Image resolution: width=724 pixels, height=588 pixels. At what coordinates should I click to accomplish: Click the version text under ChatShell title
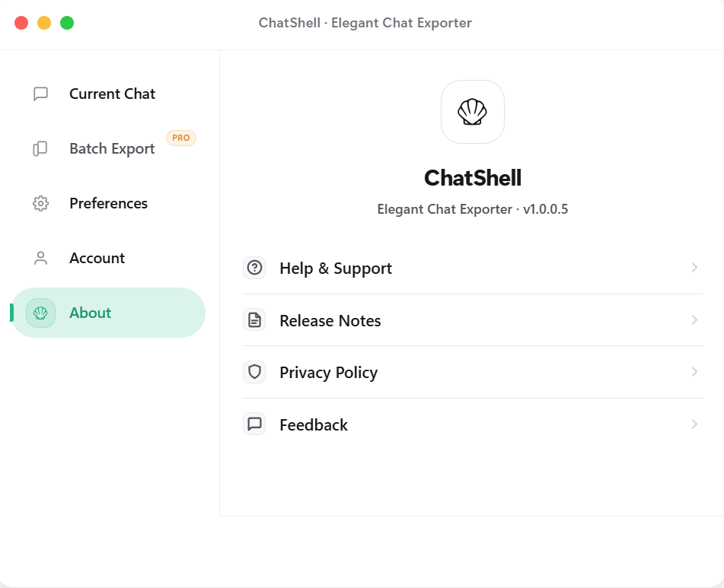473,208
